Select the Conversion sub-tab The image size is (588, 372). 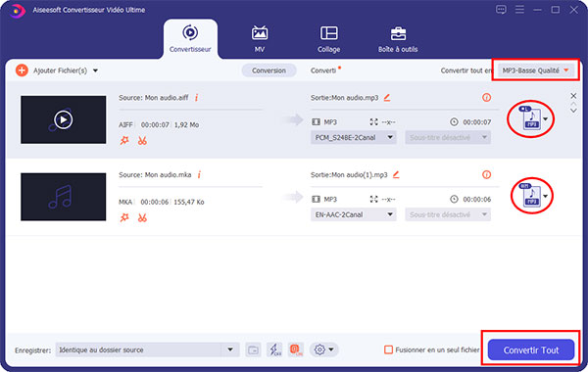(x=269, y=70)
